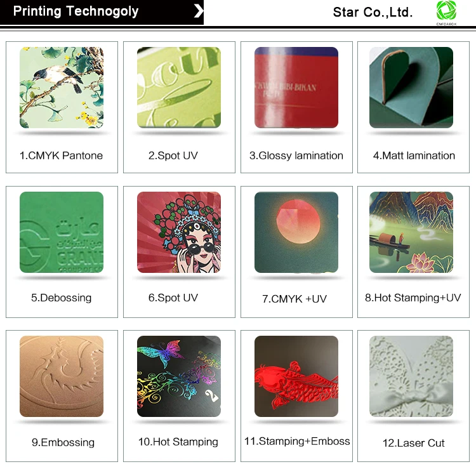
Task: Click the opera girl Spot UV image
Action: pos(179,232)
